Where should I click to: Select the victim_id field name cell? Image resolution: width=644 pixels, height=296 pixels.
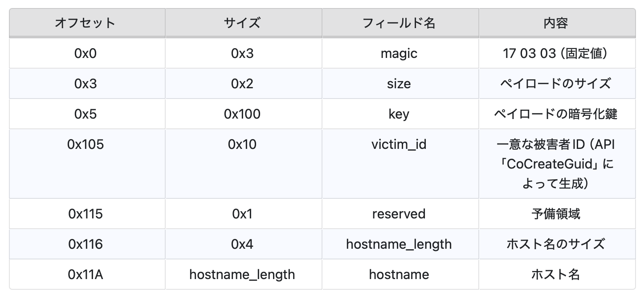point(399,144)
